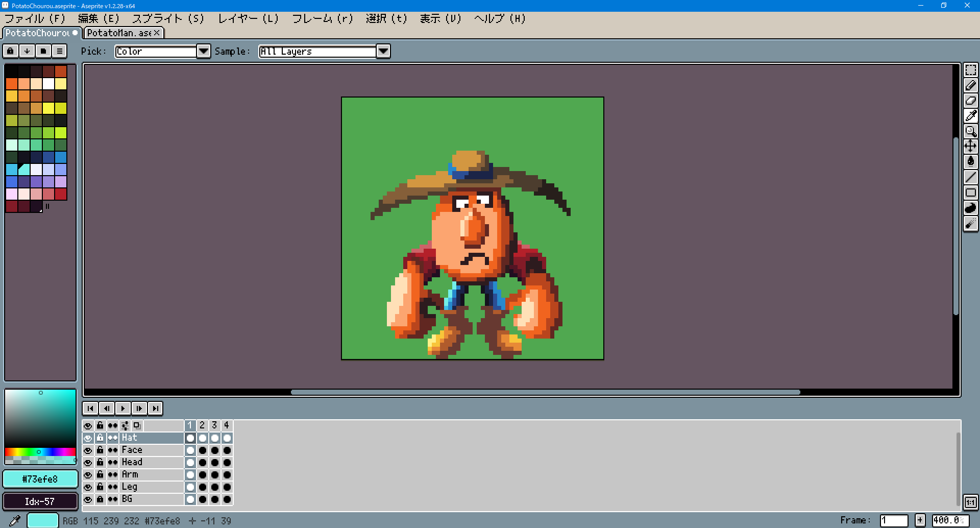The width and height of the screenshot is (980, 528).
Task: Open the ヘルプ (Help) menu
Action: click(500, 19)
